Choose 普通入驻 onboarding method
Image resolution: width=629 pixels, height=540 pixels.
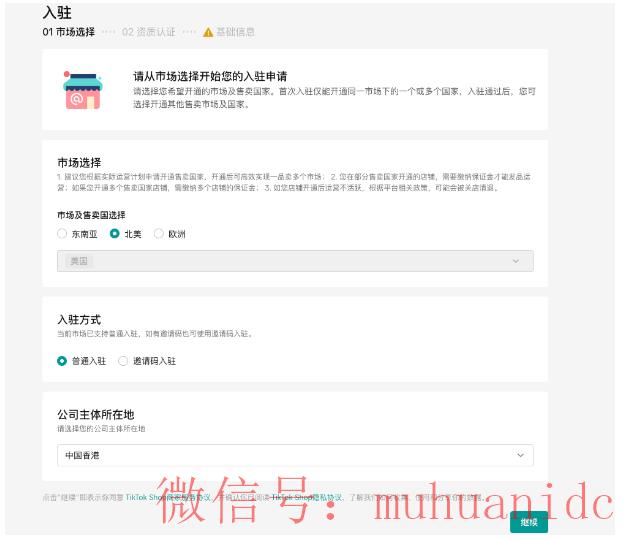[x=62, y=361]
